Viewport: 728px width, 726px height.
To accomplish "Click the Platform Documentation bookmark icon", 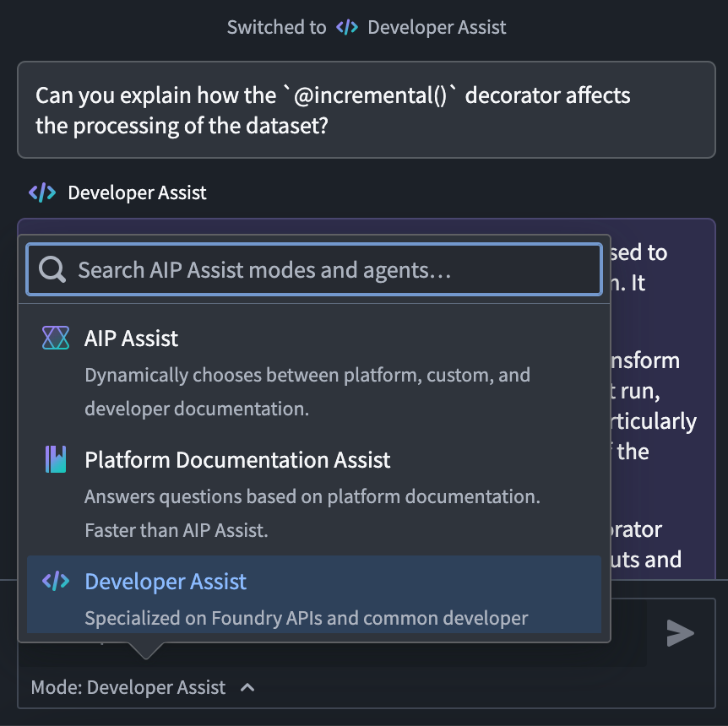I will point(56,459).
